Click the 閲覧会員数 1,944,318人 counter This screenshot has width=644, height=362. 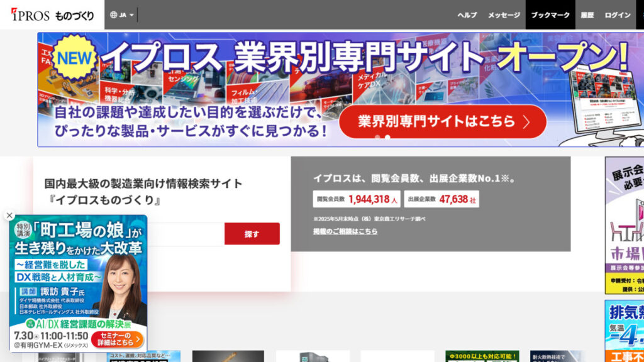356,199
